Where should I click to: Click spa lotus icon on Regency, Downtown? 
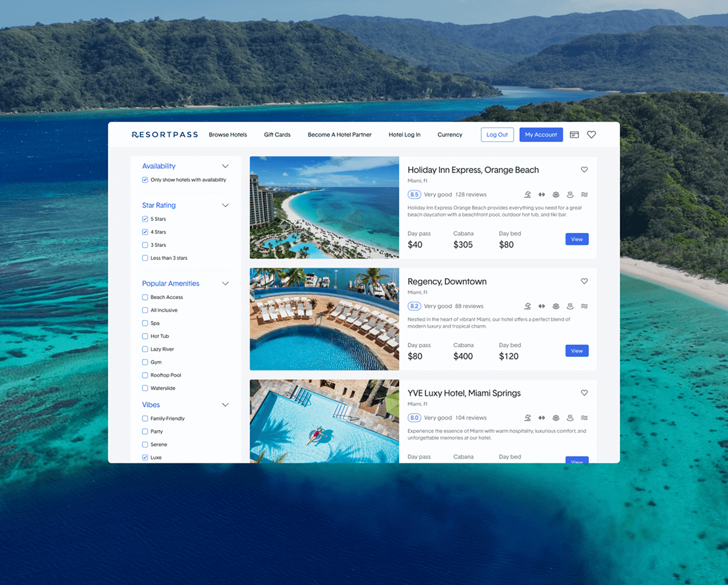click(556, 306)
